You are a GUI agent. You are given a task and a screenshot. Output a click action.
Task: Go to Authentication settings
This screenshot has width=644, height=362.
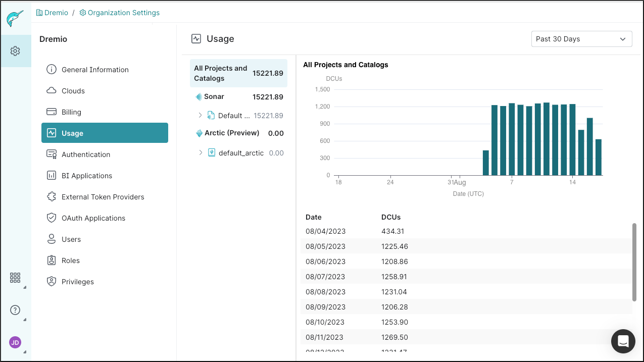[85, 154]
